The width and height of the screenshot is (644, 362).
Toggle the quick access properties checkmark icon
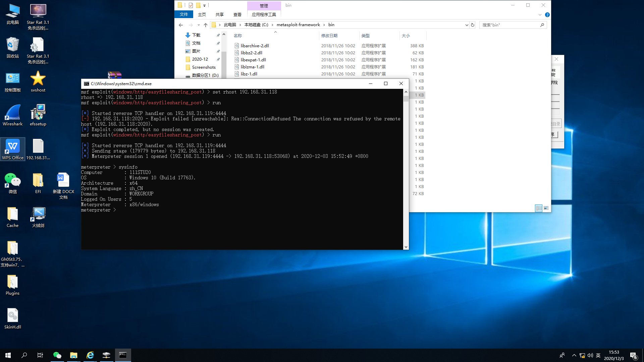click(x=191, y=5)
